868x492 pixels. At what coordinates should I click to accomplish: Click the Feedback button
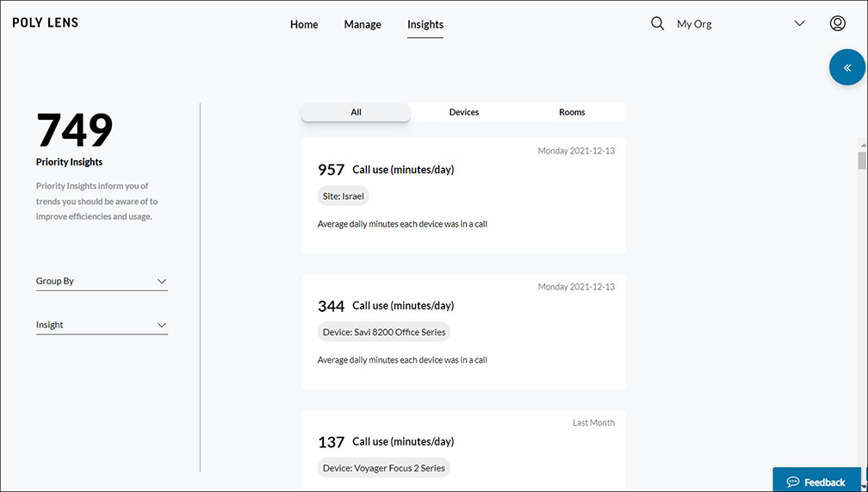point(816,480)
